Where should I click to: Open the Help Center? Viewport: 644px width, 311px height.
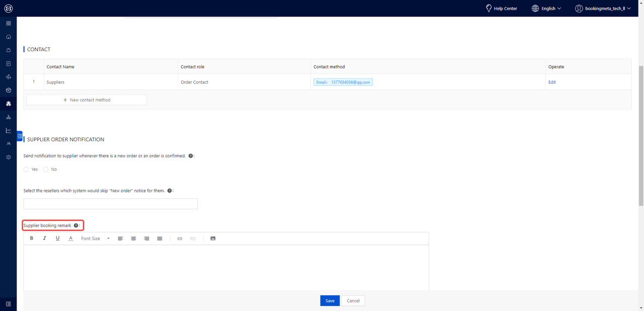[501, 9]
